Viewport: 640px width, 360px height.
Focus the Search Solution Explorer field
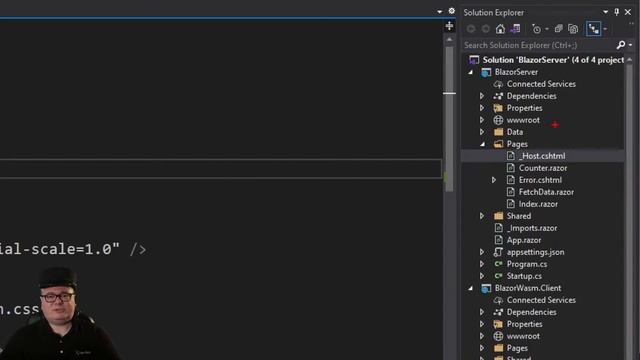tap(539, 45)
